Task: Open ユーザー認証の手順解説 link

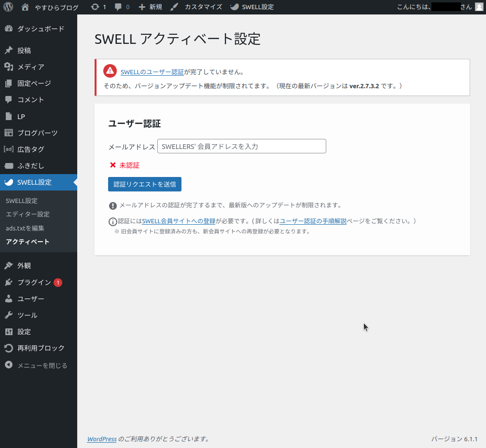Action: point(313,221)
